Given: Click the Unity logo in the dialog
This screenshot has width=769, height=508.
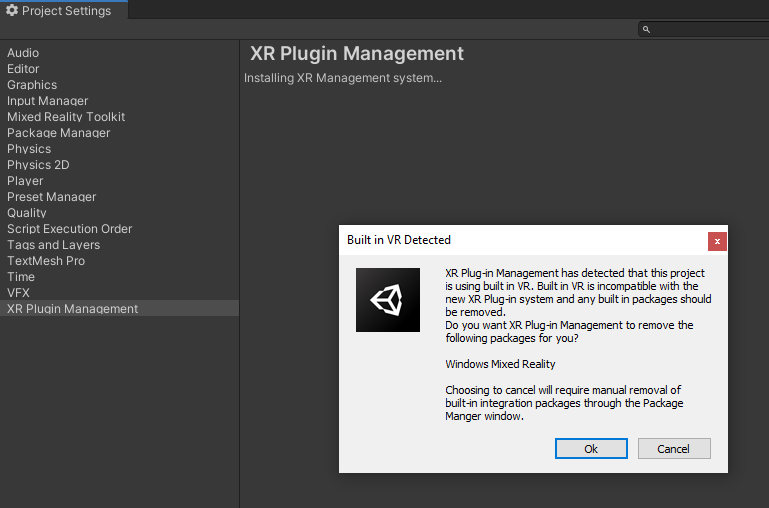Looking at the screenshot, I should pos(388,300).
